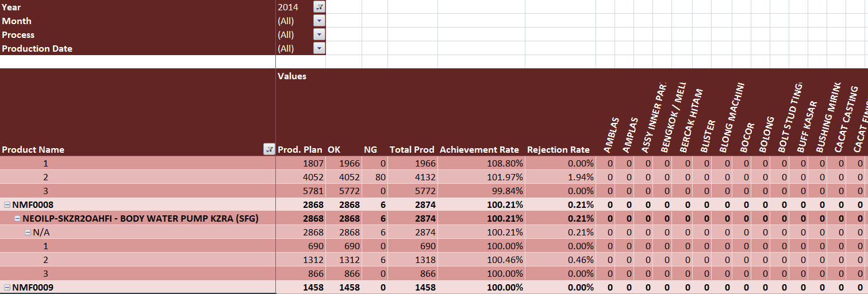Collapse the NMF0009 group

pos(7,287)
